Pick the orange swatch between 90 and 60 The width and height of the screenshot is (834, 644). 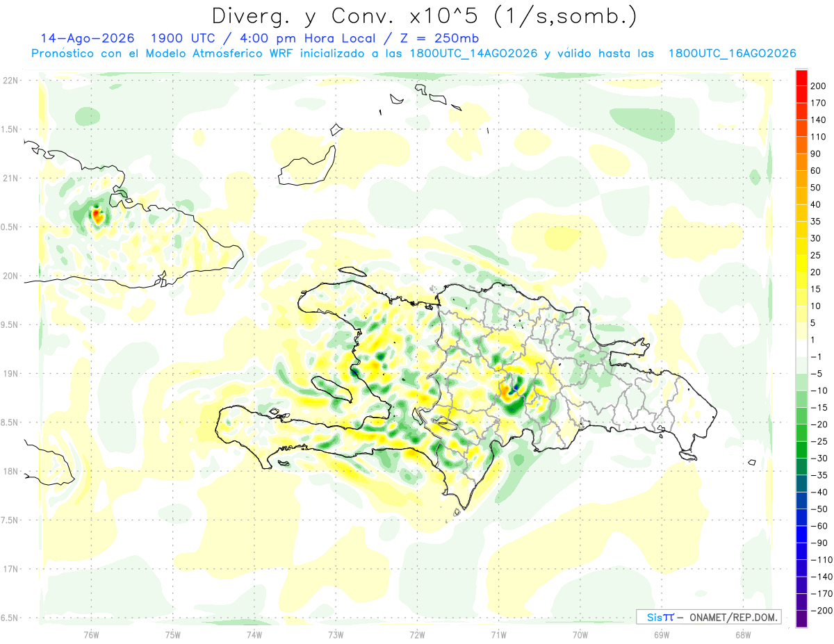click(801, 162)
